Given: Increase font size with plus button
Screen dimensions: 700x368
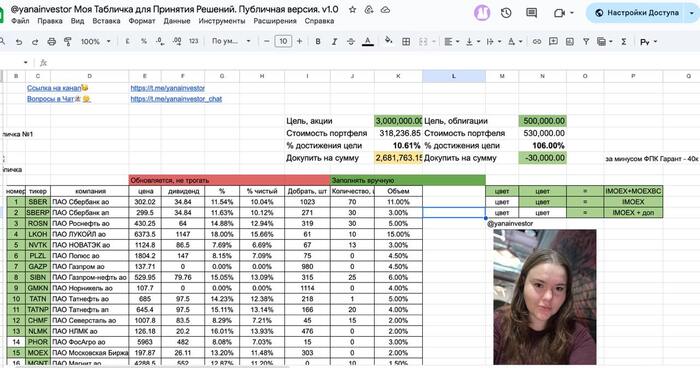Looking at the screenshot, I should (300, 41).
